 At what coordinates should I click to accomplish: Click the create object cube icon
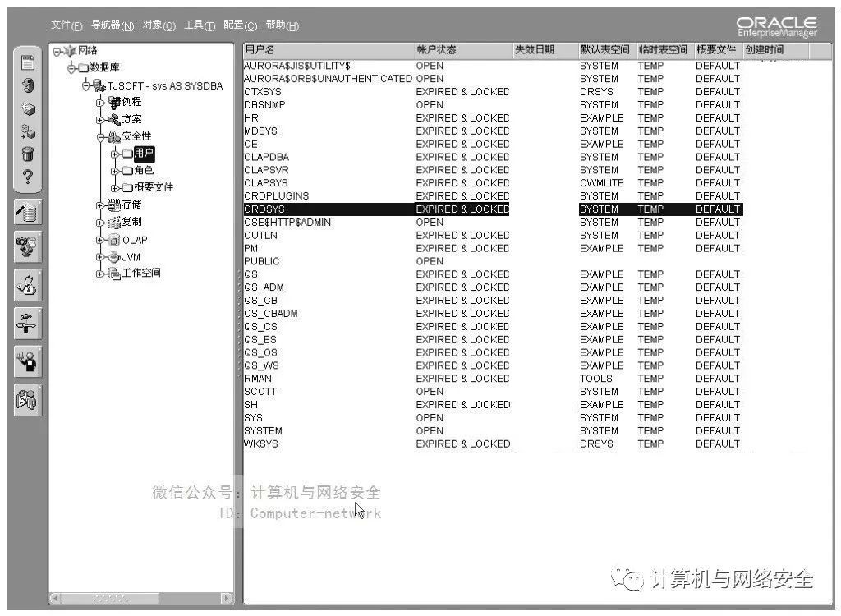(28, 109)
